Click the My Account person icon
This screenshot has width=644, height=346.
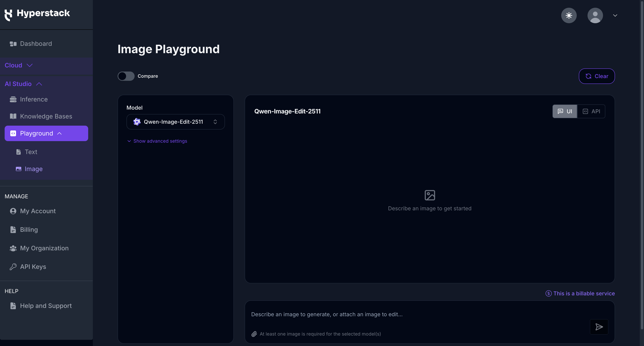pos(13,211)
